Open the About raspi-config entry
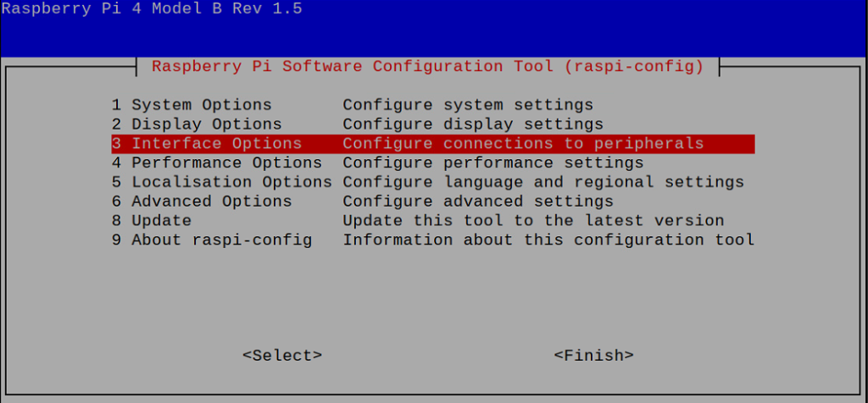The image size is (868, 403). pos(212,240)
